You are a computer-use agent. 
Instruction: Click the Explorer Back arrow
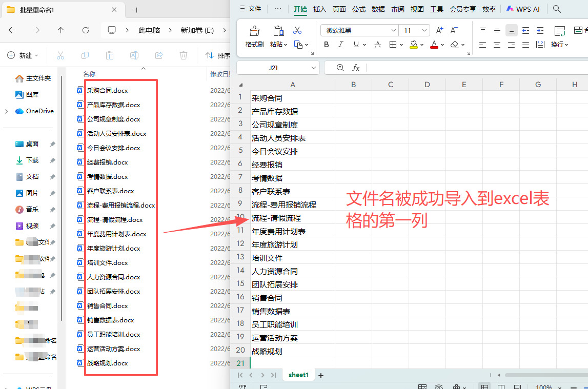coord(12,30)
